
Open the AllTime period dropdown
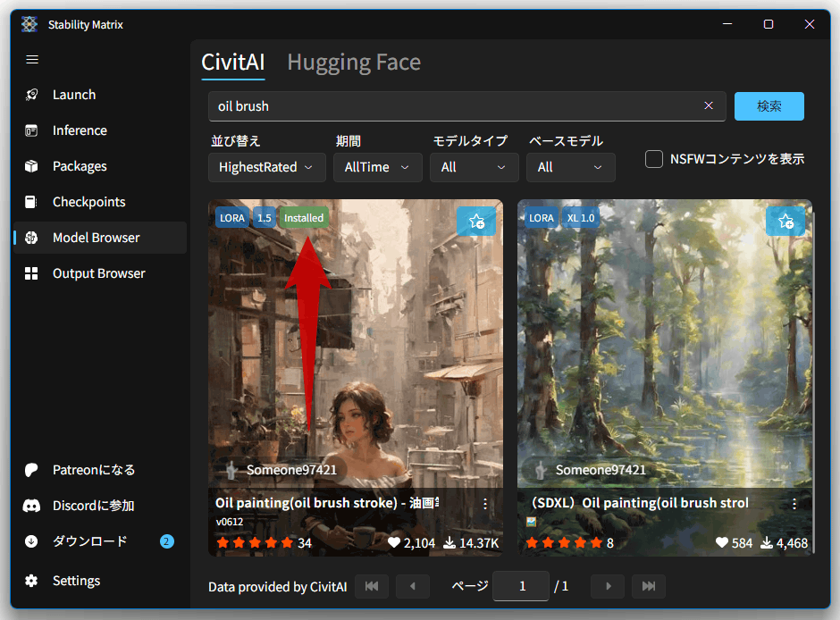tap(378, 168)
